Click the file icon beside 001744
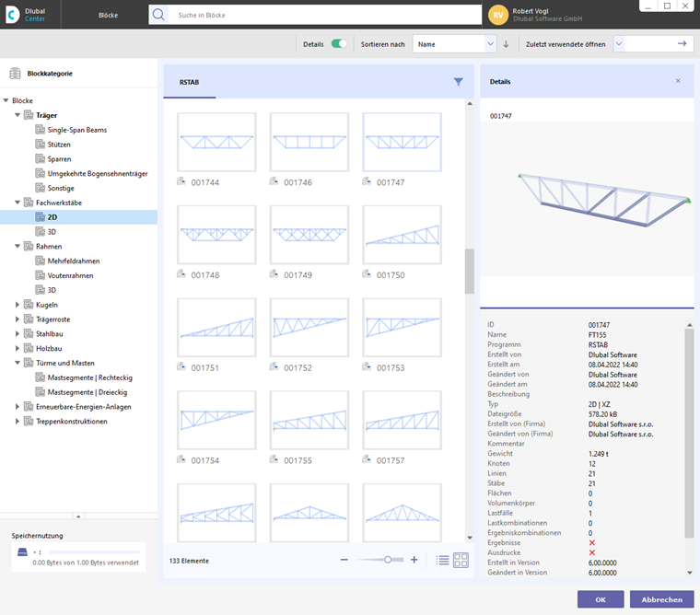700x615 pixels. pos(181,181)
